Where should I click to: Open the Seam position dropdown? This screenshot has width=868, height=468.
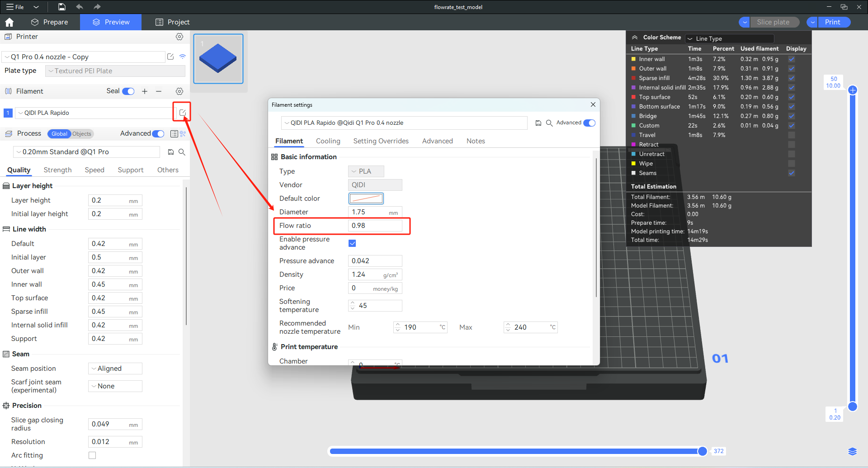click(115, 369)
